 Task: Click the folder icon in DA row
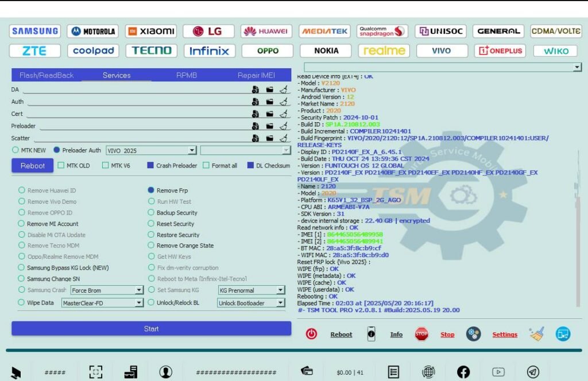270,90
